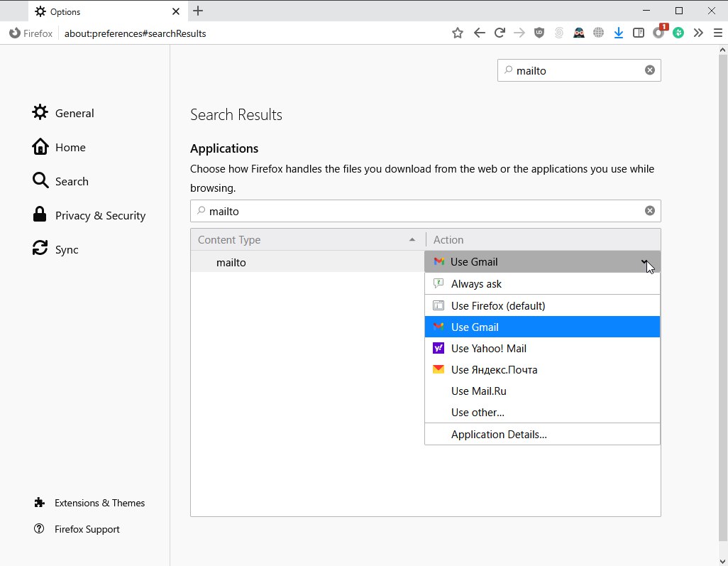Click the scrollbar down arrow

point(722,561)
